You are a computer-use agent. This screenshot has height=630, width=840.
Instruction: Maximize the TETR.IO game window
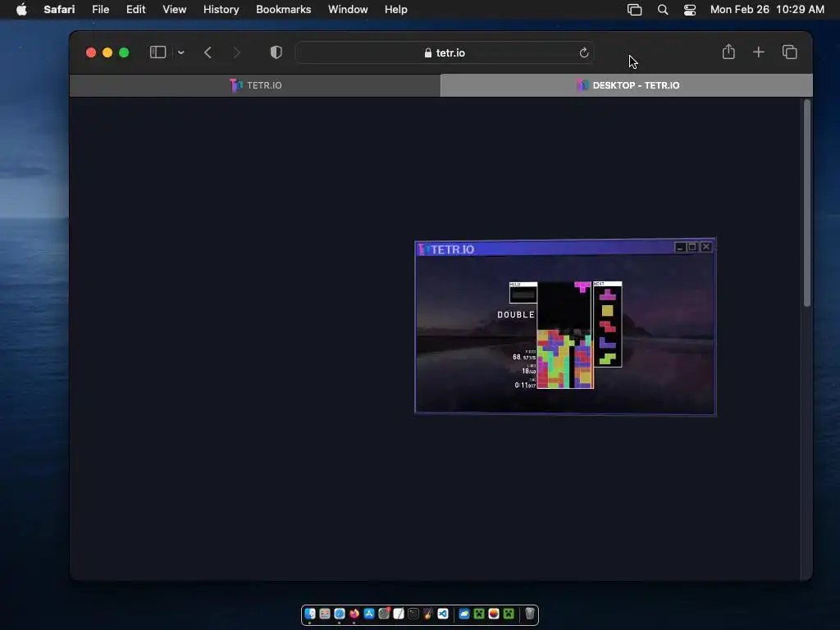point(692,247)
